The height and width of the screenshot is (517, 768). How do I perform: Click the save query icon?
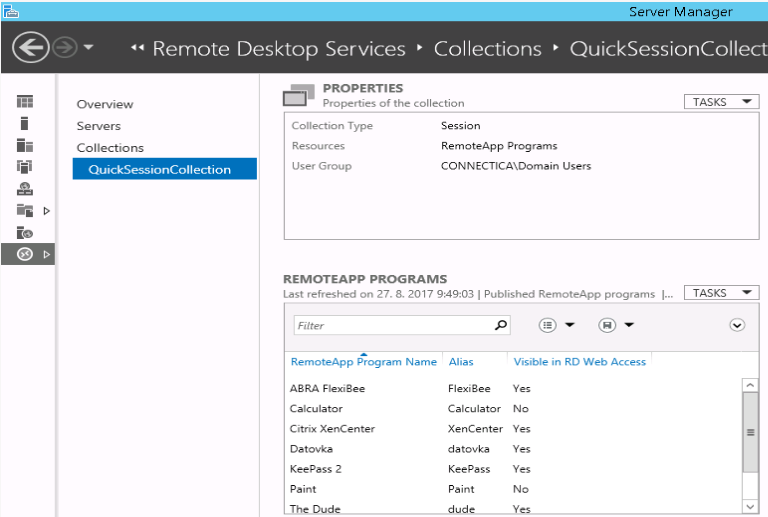[x=607, y=325]
